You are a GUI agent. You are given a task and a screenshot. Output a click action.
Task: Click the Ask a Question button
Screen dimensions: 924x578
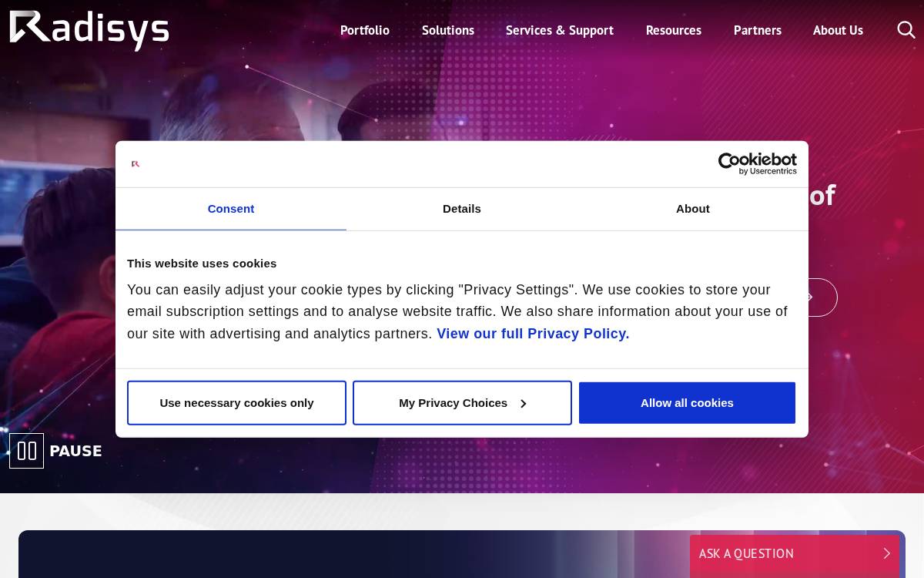pos(795,554)
